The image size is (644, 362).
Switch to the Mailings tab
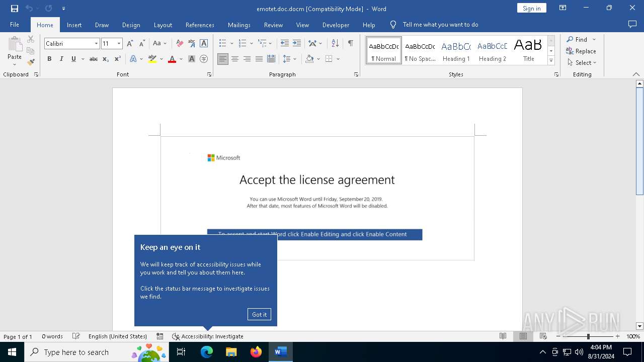[239, 25]
